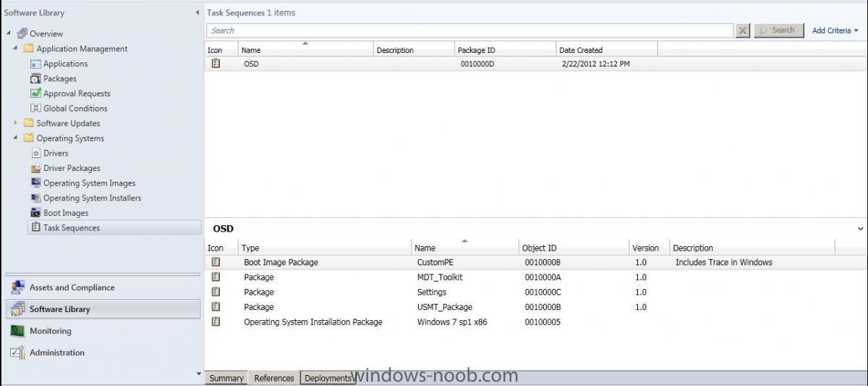Collapse the Operating Systems node
The width and height of the screenshot is (868, 386).
pos(16,138)
